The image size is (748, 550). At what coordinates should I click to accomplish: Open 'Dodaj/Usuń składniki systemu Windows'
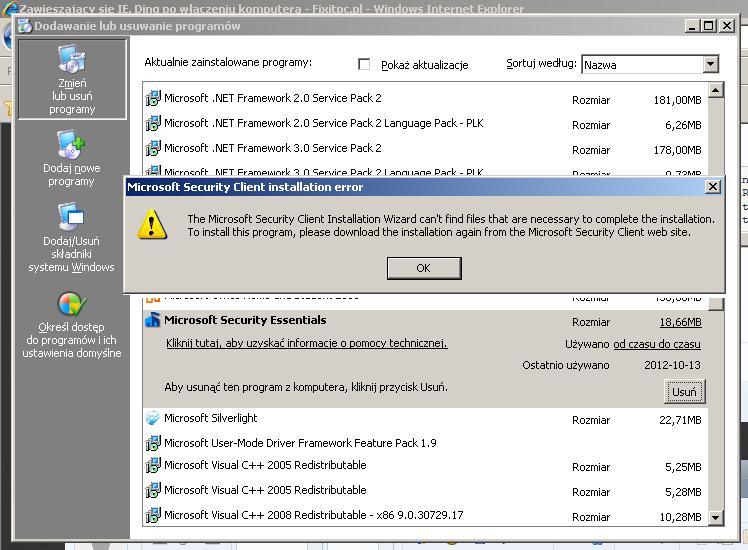coord(72,237)
